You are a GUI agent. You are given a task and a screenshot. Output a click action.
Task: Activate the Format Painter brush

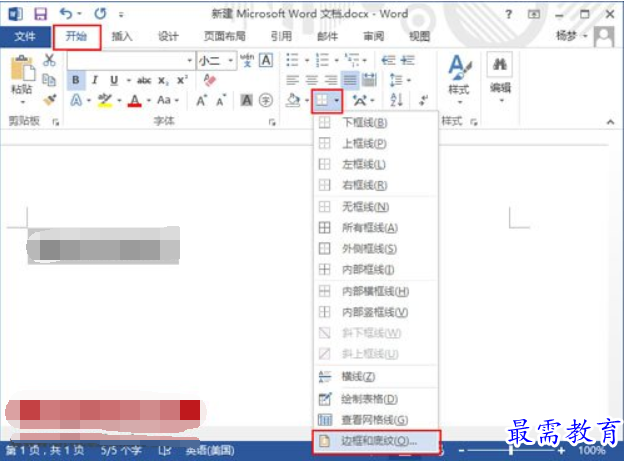click(x=50, y=100)
